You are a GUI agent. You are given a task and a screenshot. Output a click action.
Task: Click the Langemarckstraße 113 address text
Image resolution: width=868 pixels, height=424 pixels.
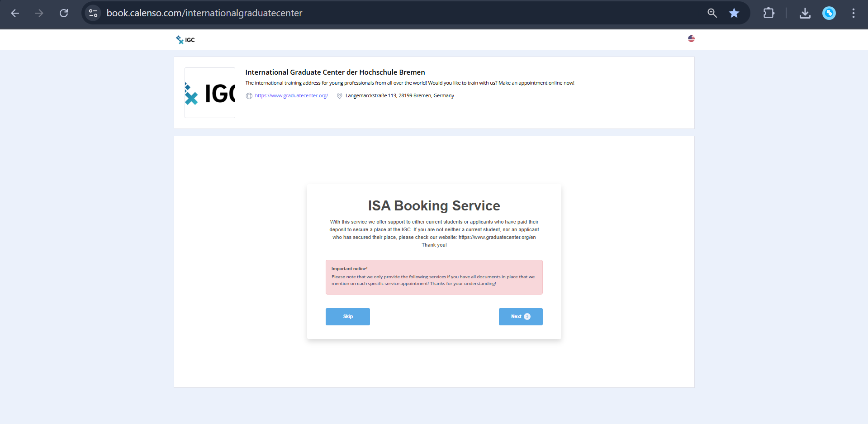(x=399, y=95)
